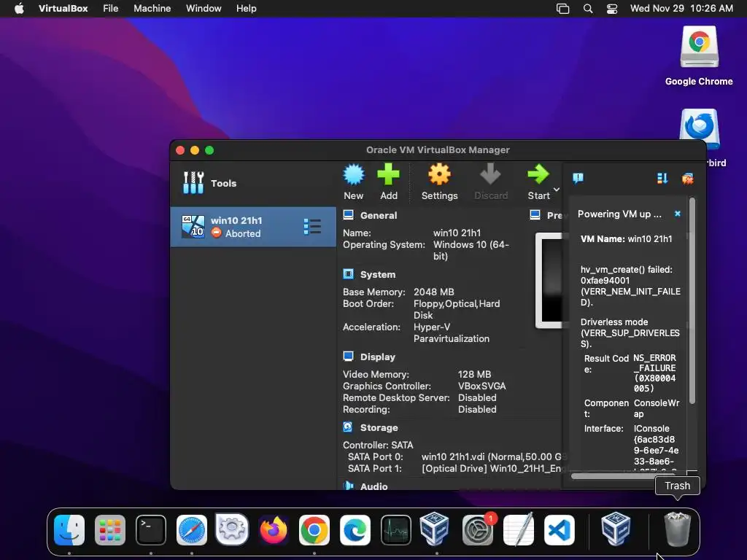This screenshot has height=560, width=747.
Task: Click the win10 21h1.vdi SATA Port 0 entry
Action: (491, 456)
